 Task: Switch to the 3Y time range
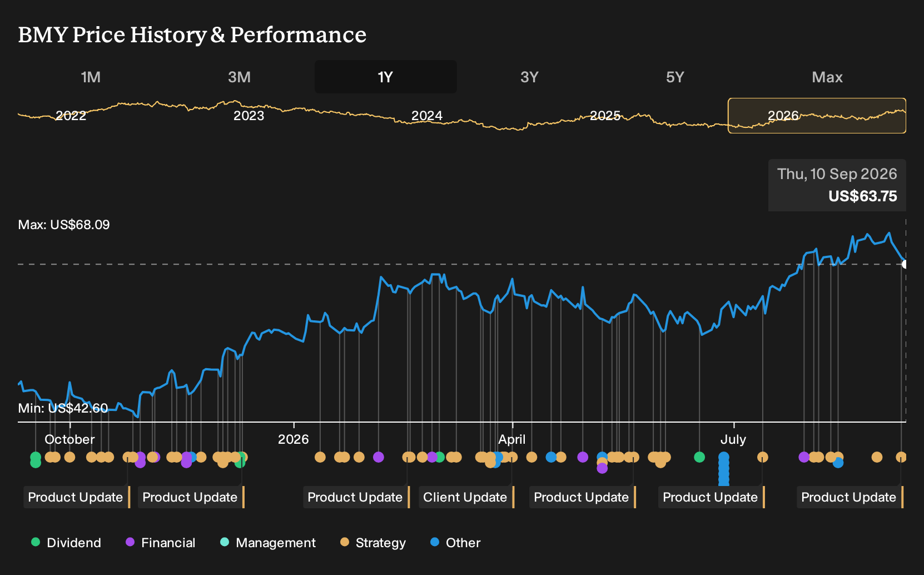[529, 77]
